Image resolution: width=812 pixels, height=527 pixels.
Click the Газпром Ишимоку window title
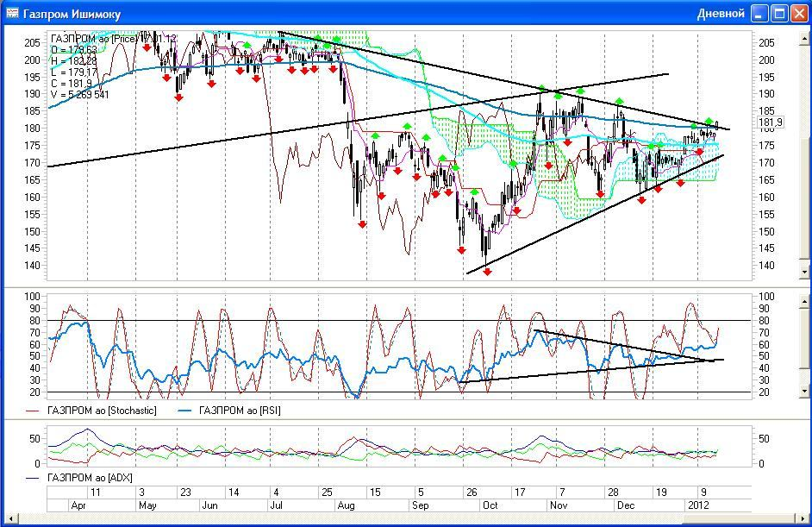[72, 14]
